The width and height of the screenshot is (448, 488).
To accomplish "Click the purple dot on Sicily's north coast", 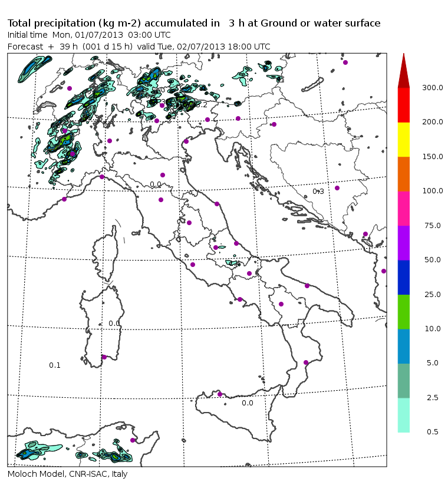I will click(x=220, y=394).
